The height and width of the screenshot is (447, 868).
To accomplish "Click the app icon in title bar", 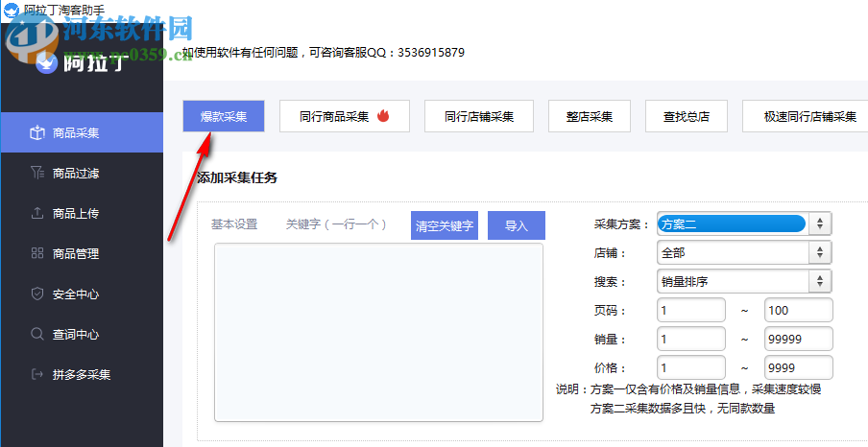I will point(10,10).
